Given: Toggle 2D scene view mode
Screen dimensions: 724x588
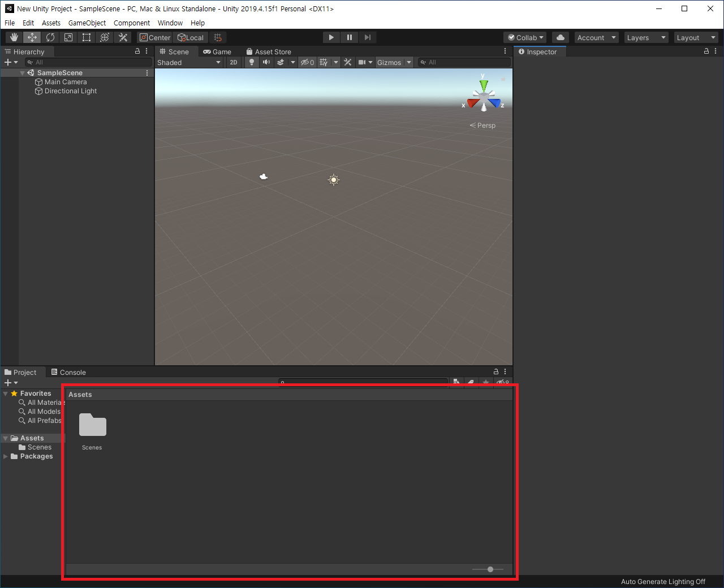Looking at the screenshot, I should pyautogui.click(x=234, y=62).
